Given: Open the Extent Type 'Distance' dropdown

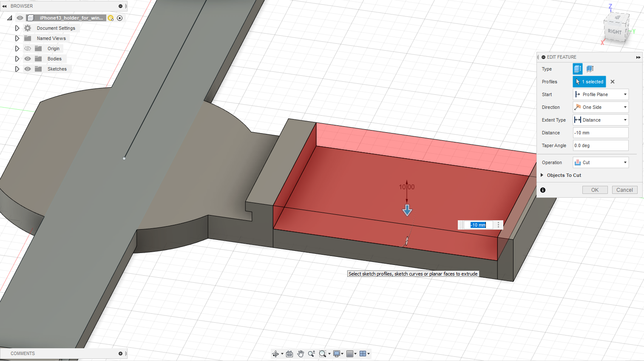Looking at the screenshot, I should point(601,120).
